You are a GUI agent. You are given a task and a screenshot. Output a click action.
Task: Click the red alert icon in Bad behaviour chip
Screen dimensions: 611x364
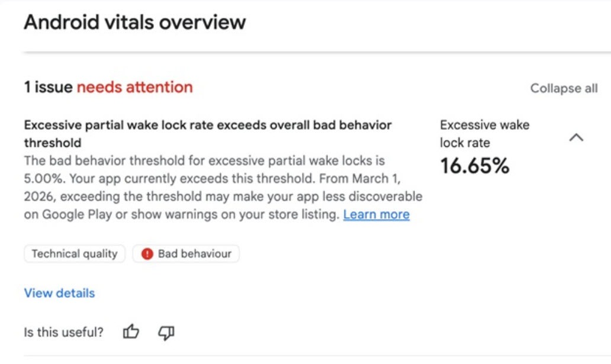point(147,254)
